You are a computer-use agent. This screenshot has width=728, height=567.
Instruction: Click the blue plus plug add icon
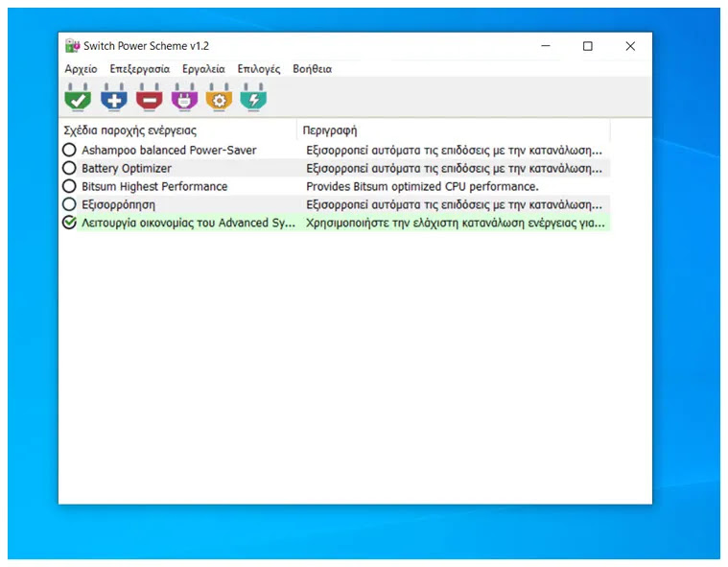coord(114,98)
